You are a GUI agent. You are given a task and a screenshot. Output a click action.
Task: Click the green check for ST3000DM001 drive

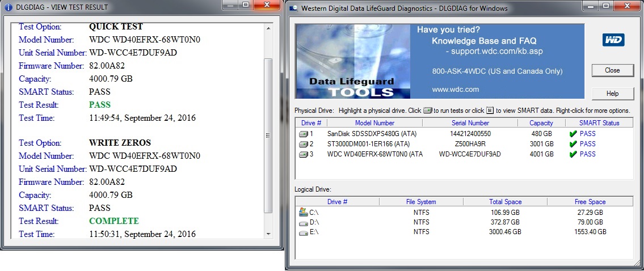[573, 144]
